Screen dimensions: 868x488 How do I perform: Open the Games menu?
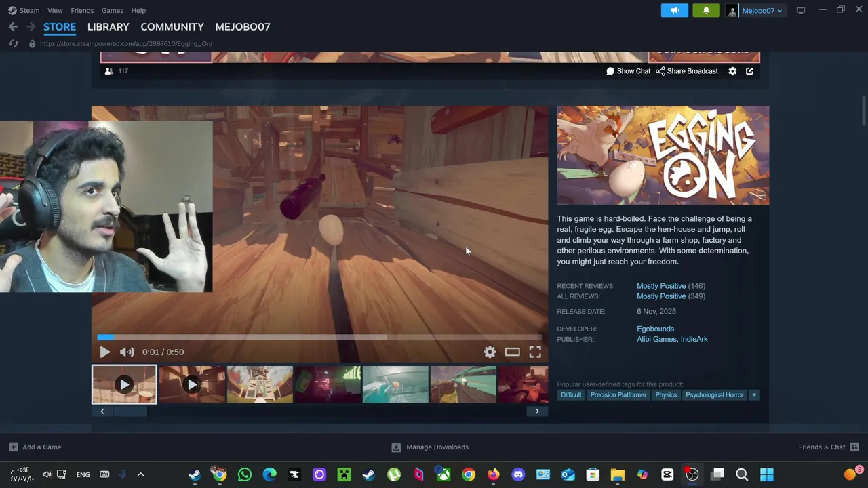pyautogui.click(x=112, y=10)
